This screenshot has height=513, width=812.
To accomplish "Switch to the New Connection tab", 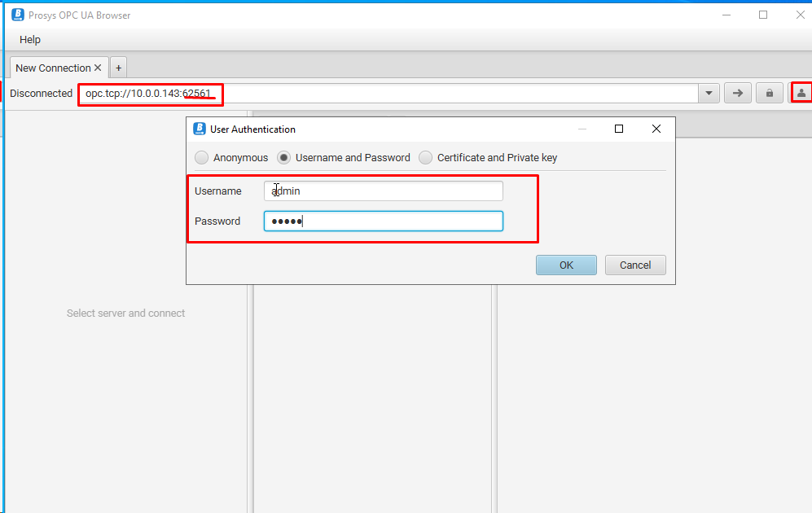I will (53, 68).
